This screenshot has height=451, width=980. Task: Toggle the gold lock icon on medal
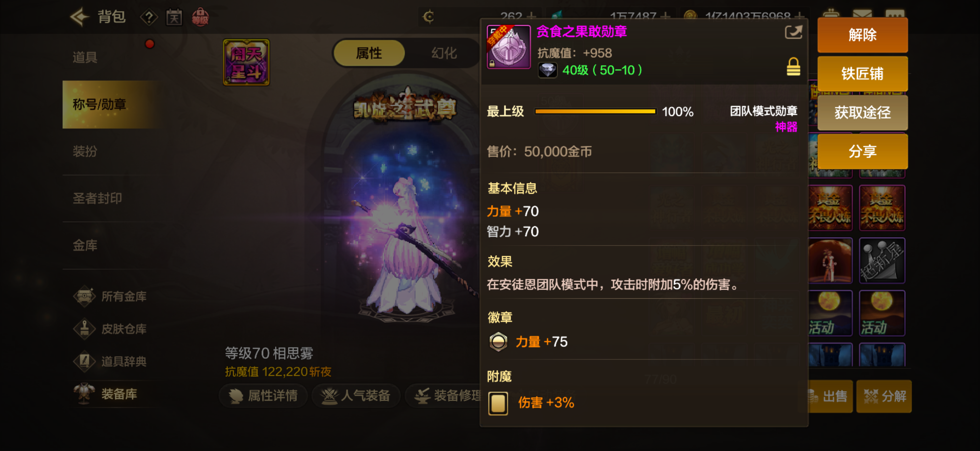[x=793, y=67]
